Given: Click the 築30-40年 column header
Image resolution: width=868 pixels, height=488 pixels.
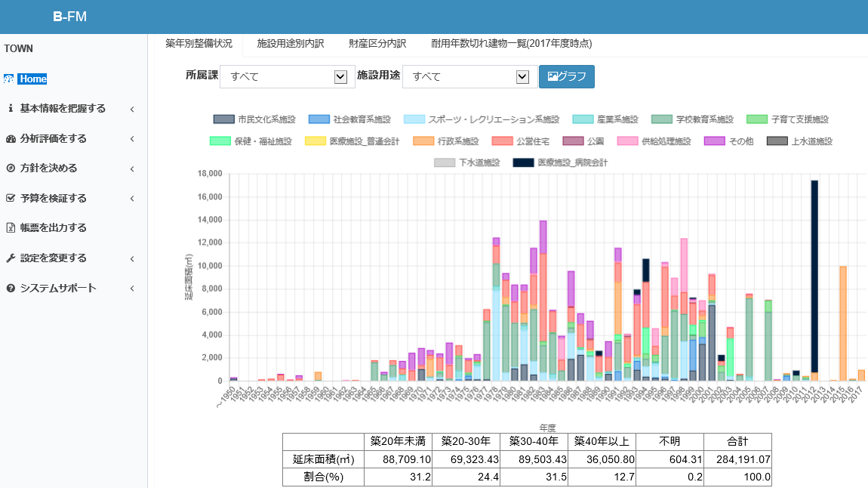Looking at the screenshot, I should click(x=534, y=441).
